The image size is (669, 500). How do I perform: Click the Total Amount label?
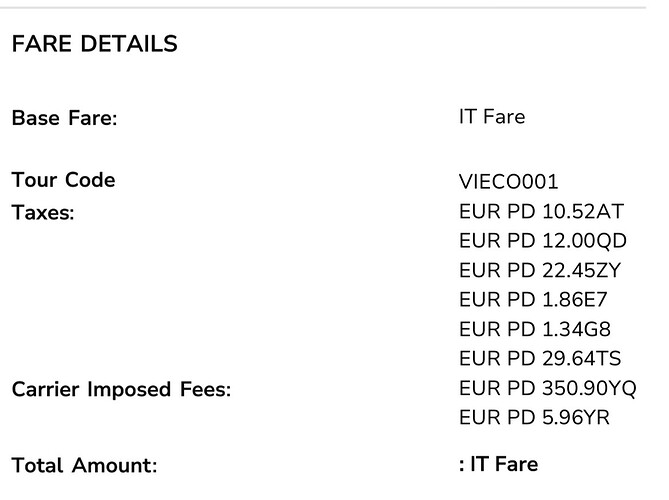[84, 465]
